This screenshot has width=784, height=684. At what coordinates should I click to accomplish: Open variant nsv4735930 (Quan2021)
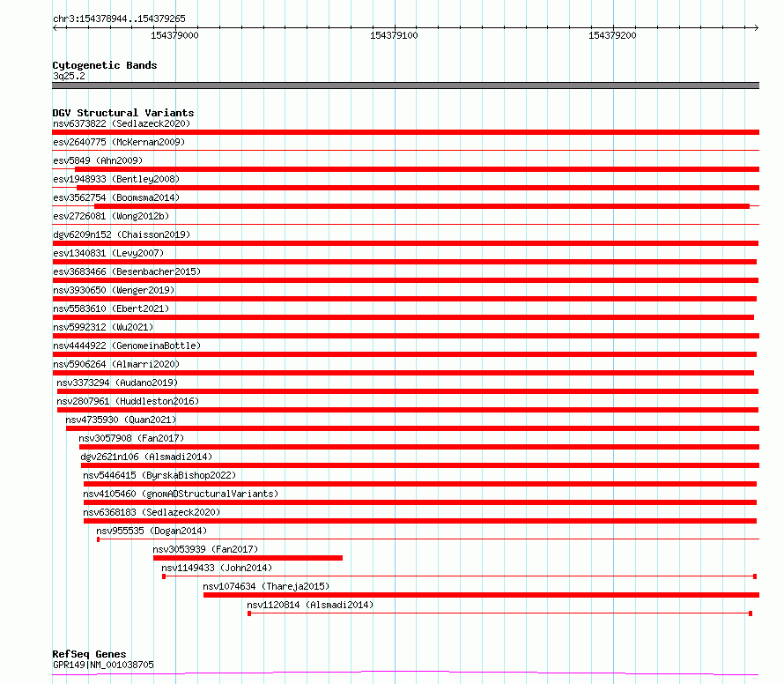121,420
